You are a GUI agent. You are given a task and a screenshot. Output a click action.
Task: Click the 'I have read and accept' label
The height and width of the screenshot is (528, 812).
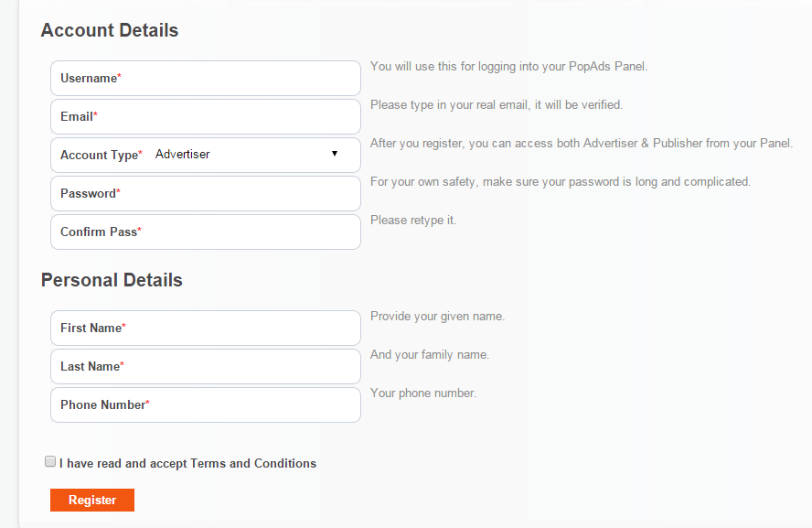pos(187,464)
